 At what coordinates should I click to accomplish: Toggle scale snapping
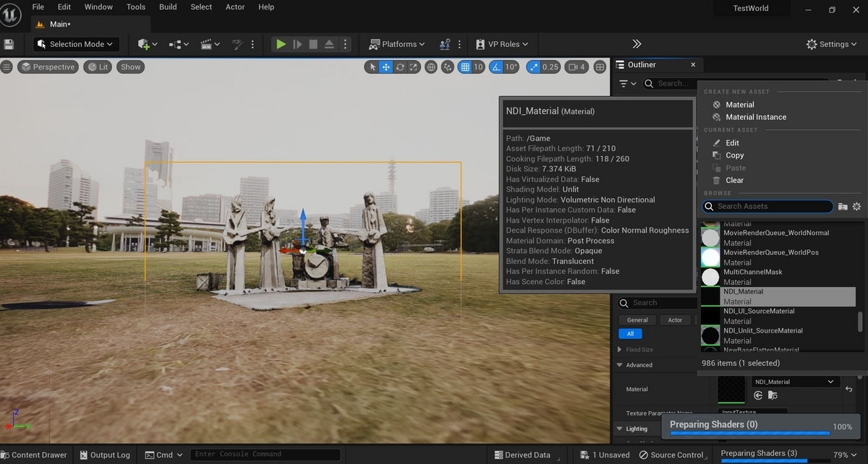click(x=533, y=67)
